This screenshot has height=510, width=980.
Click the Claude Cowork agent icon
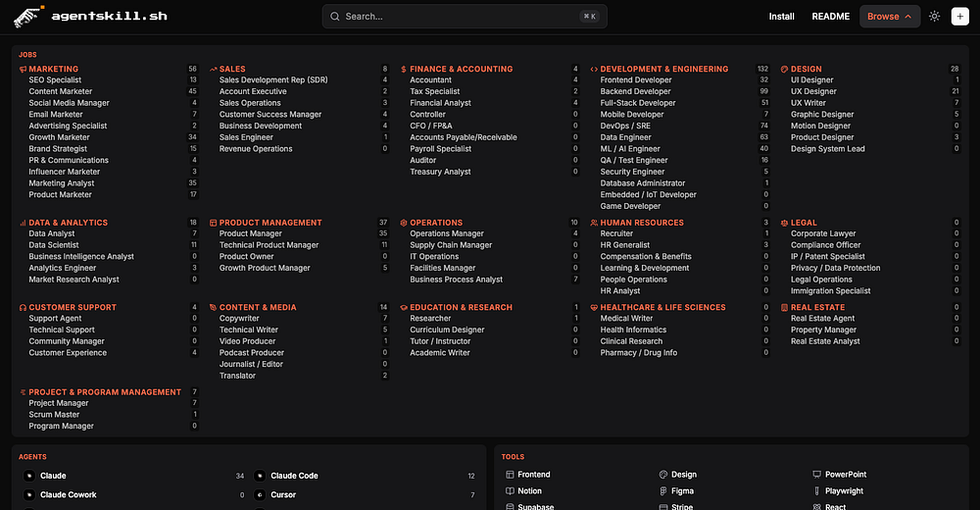click(x=29, y=494)
